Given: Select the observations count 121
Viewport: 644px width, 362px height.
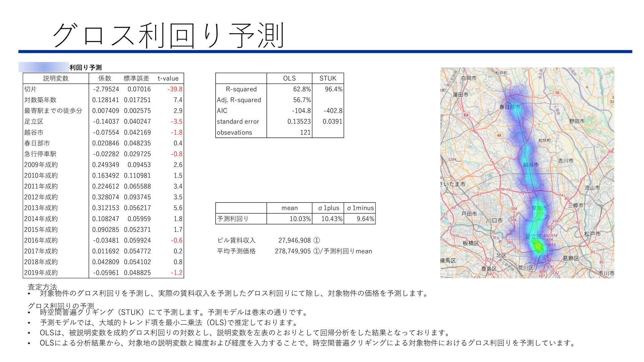Looking at the screenshot, I should pos(306,132).
